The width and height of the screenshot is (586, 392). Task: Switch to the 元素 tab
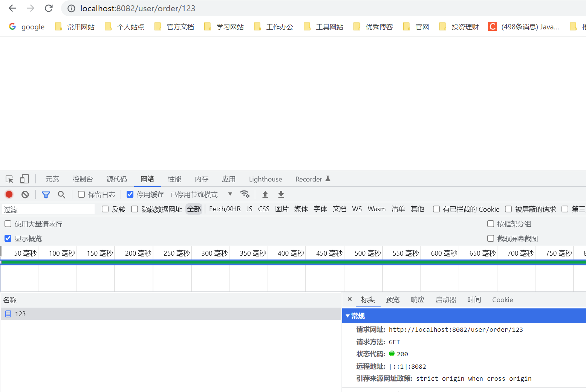(52, 179)
